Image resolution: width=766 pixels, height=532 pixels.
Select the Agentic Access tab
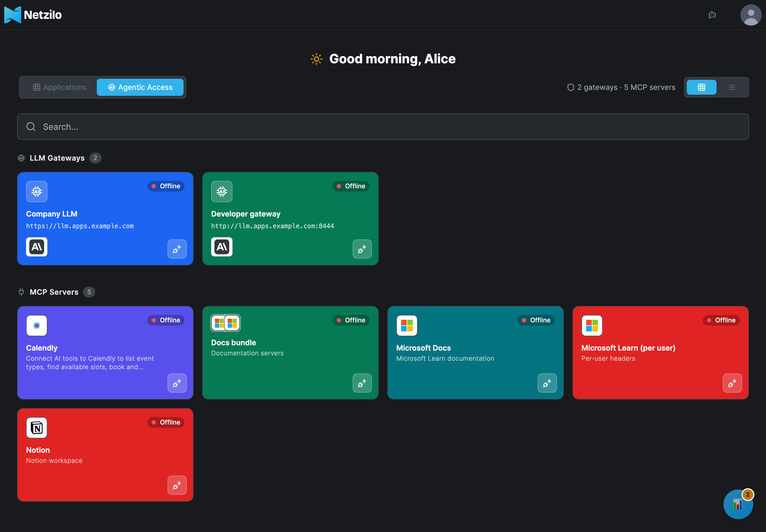coord(140,87)
